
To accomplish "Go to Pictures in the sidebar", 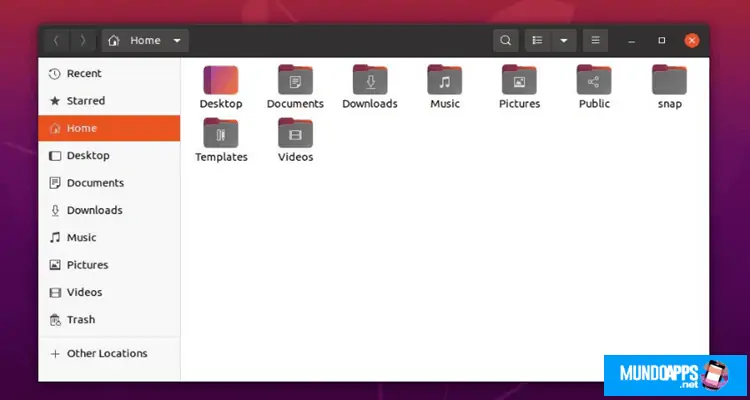I will (109, 265).
